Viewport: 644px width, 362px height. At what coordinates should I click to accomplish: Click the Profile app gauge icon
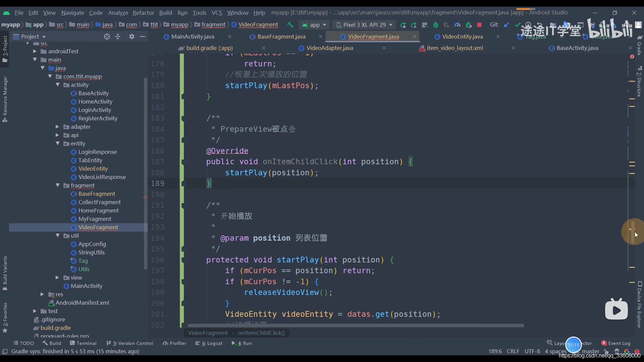[x=458, y=25]
